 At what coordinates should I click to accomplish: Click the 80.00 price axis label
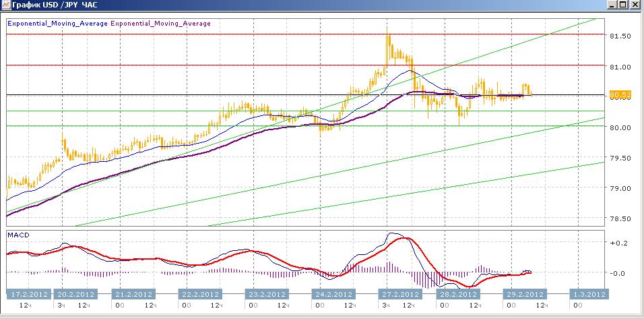[x=620, y=127]
